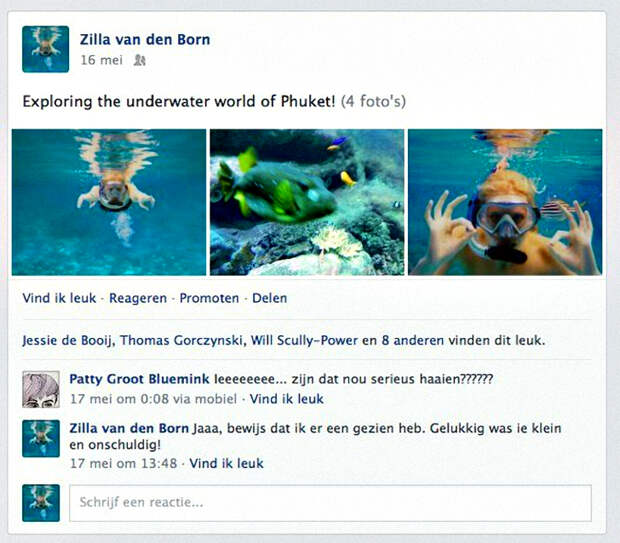Open the green fish photo thumbnail

click(x=307, y=202)
